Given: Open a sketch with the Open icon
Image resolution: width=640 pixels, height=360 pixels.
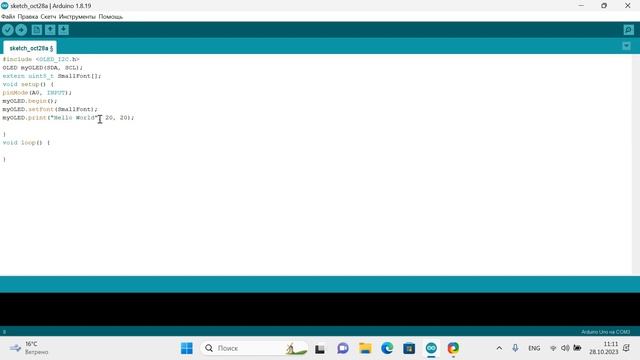Looking at the screenshot, I should [x=50, y=30].
